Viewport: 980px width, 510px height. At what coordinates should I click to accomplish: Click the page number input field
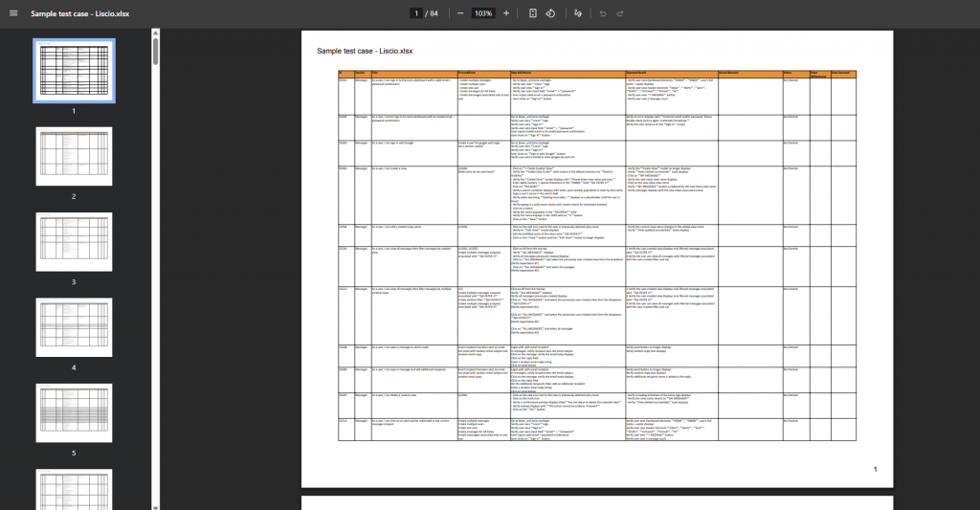pyautogui.click(x=416, y=13)
